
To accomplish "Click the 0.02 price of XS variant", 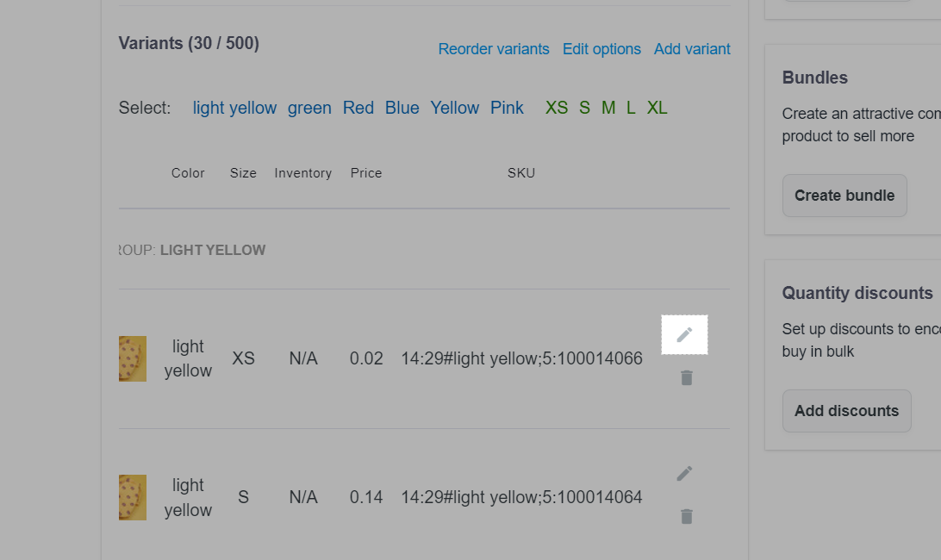I will (366, 358).
